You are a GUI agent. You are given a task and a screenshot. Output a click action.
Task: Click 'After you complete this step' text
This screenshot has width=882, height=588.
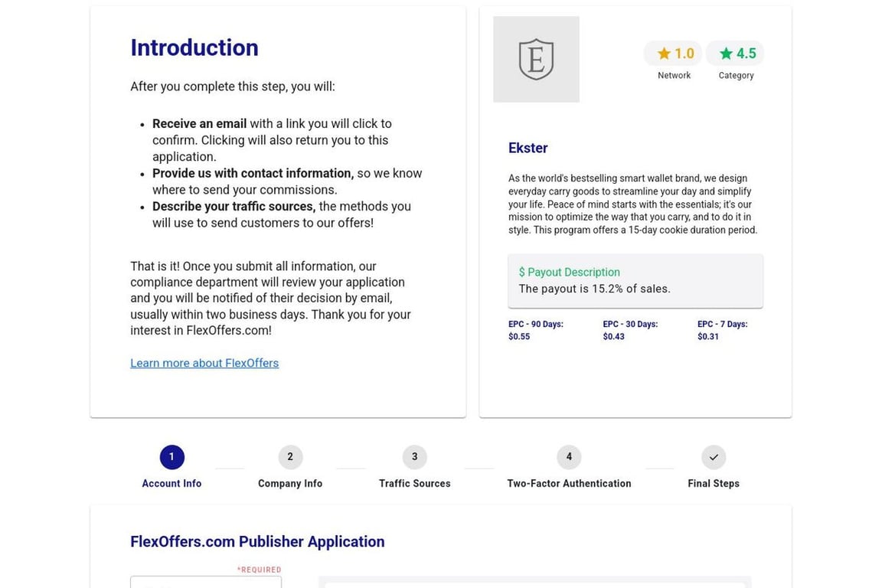click(232, 87)
